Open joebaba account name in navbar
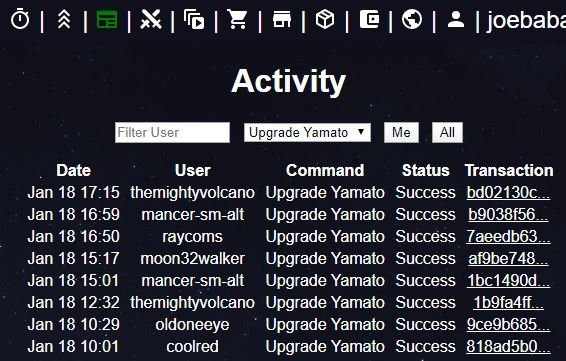The height and width of the screenshot is (361, 566). (526, 20)
